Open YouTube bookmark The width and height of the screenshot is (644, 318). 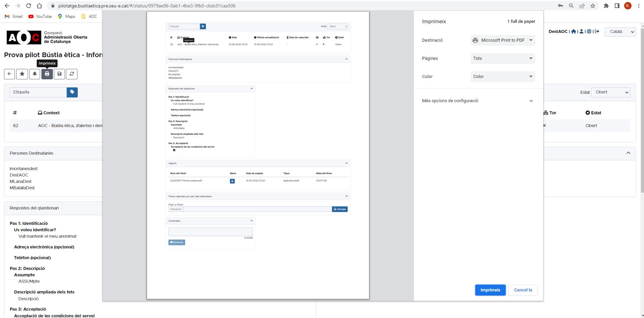(40, 16)
